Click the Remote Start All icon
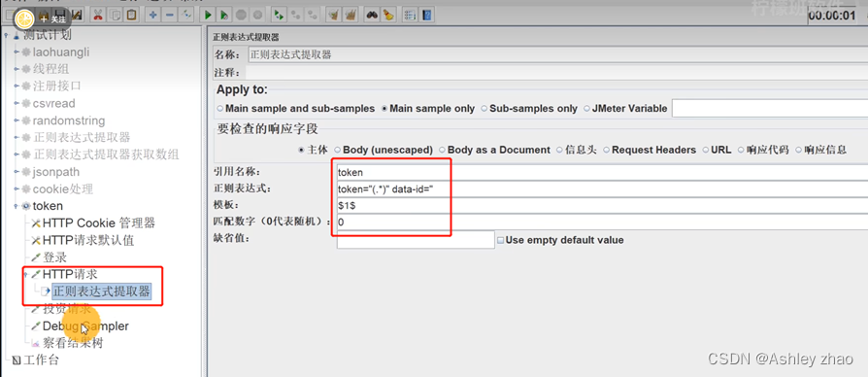The image size is (868, 377). tap(280, 15)
